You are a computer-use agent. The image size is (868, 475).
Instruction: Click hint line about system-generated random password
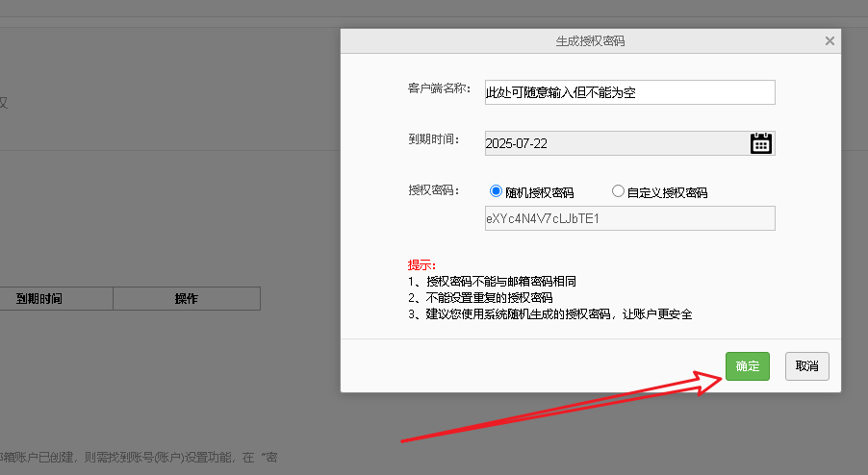pos(555,314)
